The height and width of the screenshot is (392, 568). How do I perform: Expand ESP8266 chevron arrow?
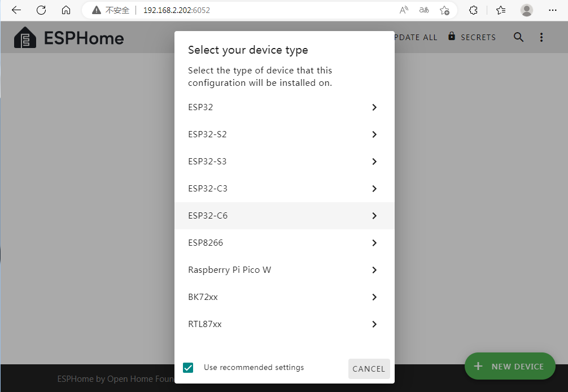(x=374, y=243)
